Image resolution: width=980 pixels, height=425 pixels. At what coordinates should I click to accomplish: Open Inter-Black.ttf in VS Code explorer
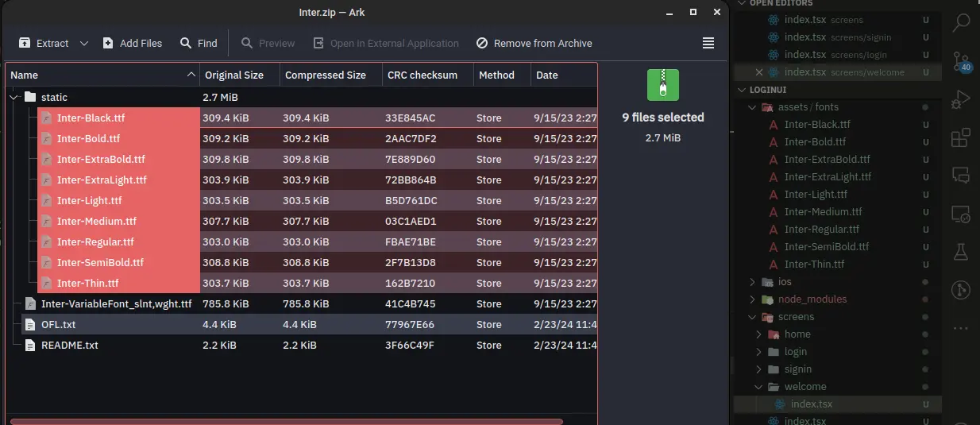coord(817,125)
